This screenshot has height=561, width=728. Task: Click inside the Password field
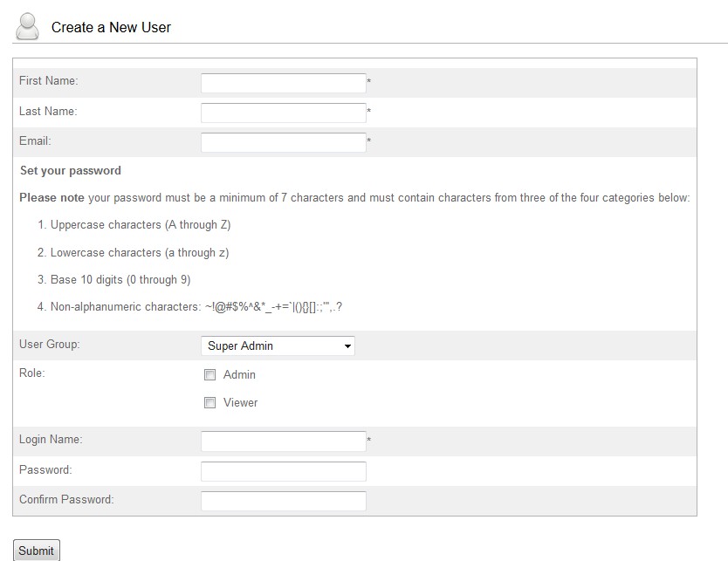point(283,471)
